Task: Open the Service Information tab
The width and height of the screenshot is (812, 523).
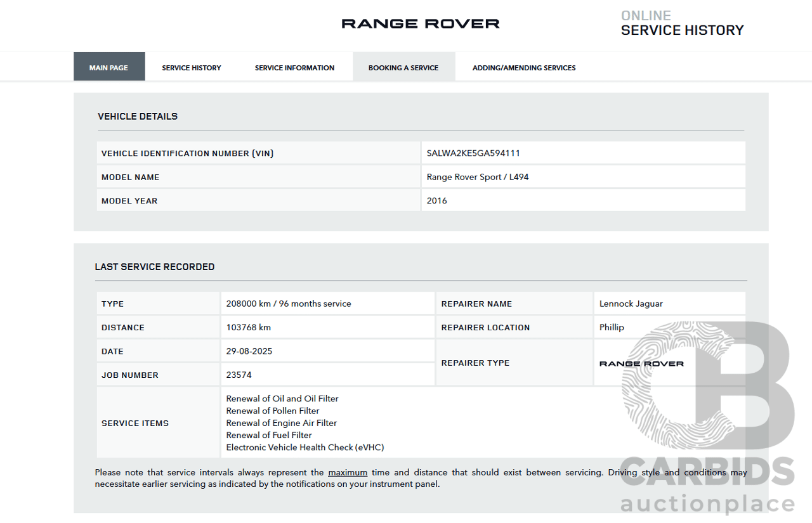Action: [x=294, y=68]
